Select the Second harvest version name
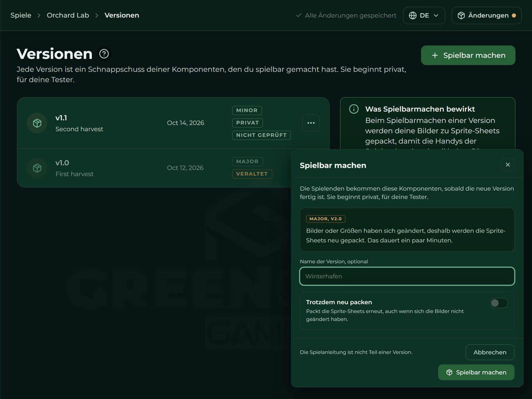 click(x=79, y=129)
